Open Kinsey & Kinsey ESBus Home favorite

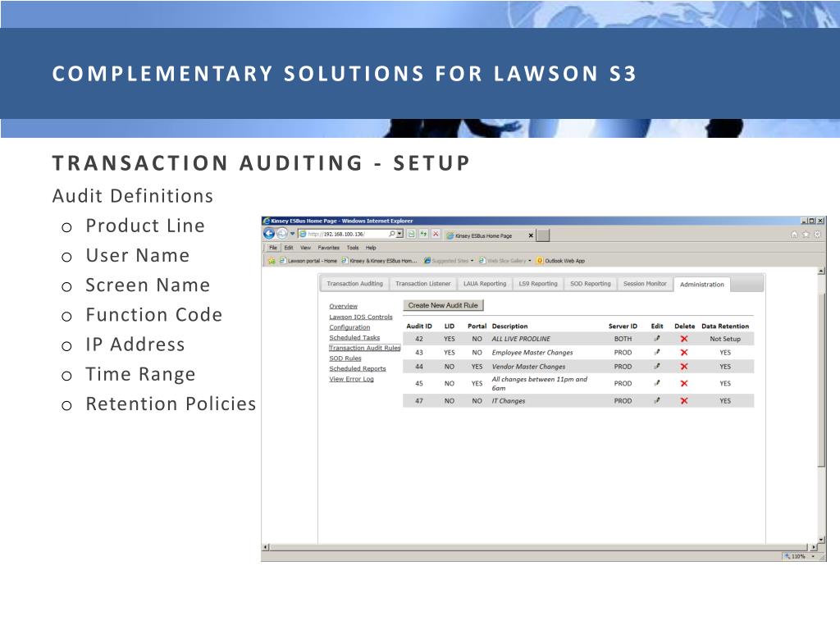(379, 261)
